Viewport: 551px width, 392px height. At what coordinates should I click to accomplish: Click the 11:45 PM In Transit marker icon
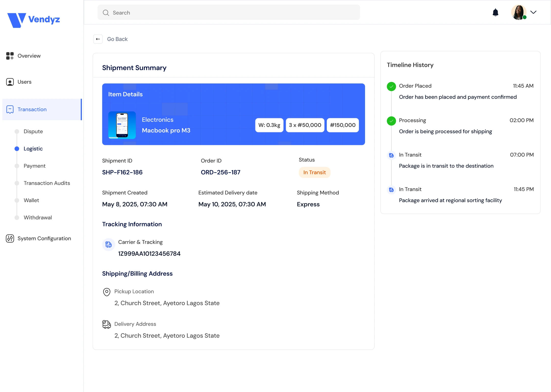391,190
